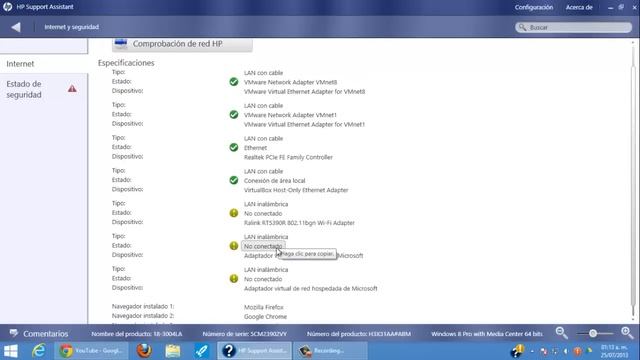Click 'Google Chrome' browser entry
The height and width of the screenshot is (360, 640).
pyautogui.click(x=265, y=317)
